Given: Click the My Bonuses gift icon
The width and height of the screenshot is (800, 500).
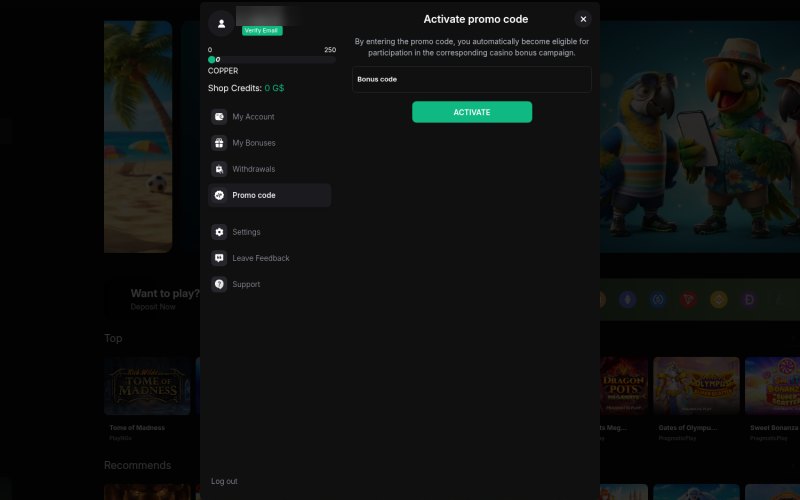Looking at the screenshot, I should (x=219, y=143).
